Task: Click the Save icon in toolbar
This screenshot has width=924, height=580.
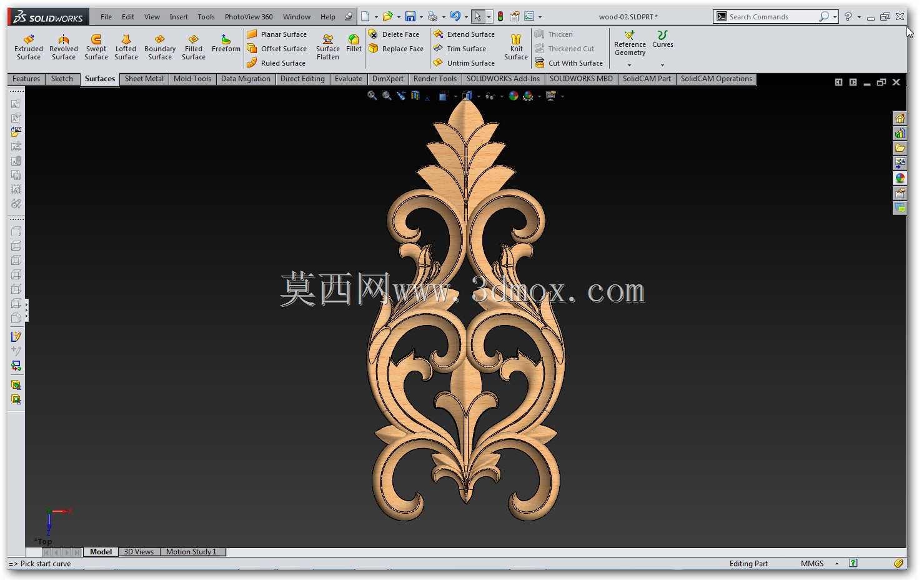Action: coord(410,17)
